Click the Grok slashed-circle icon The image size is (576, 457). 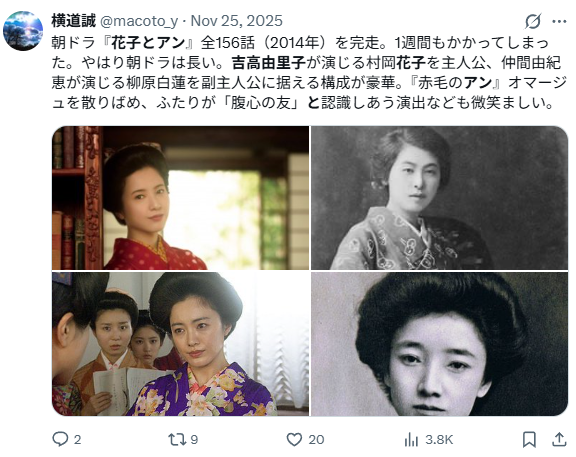(533, 21)
